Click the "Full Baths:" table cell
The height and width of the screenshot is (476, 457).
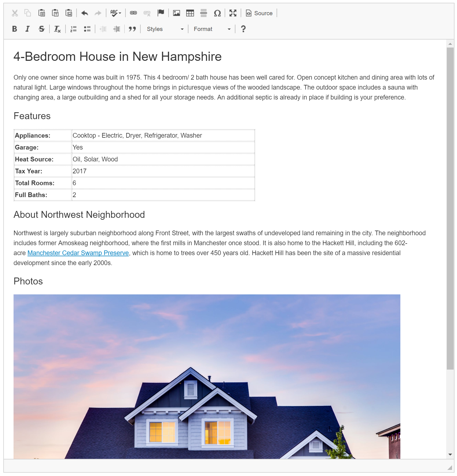click(43, 195)
